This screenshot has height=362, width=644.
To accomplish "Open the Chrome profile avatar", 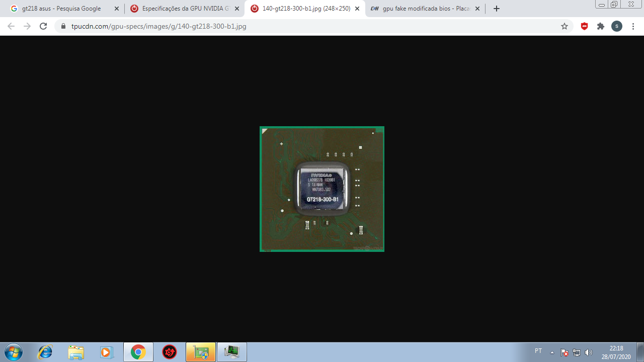I will [617, 26].
